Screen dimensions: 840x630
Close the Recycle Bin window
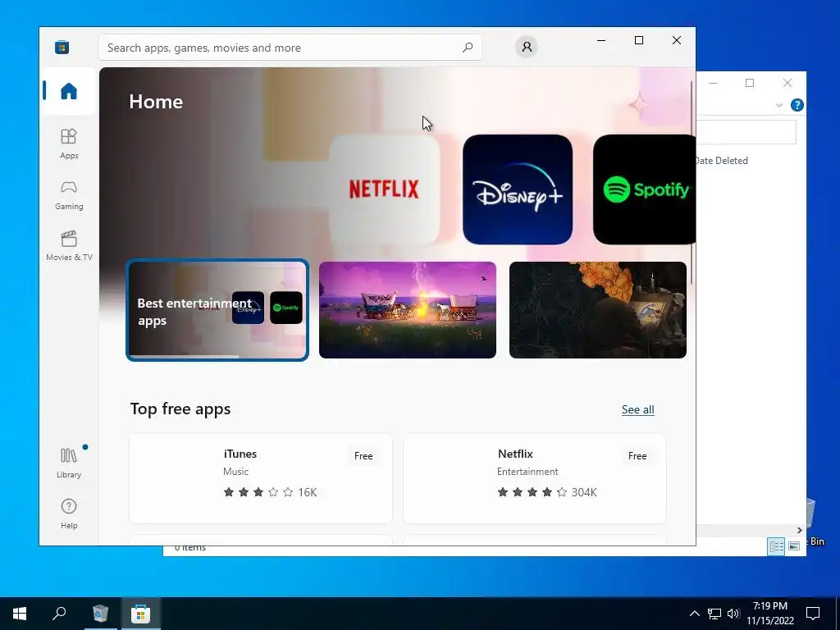787,83
